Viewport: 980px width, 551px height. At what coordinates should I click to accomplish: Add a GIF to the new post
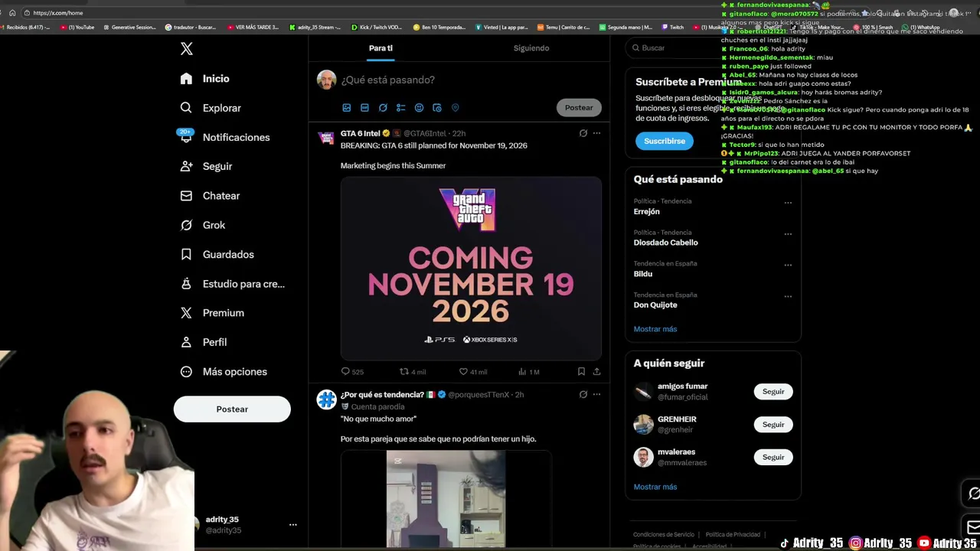pos(364,108)
